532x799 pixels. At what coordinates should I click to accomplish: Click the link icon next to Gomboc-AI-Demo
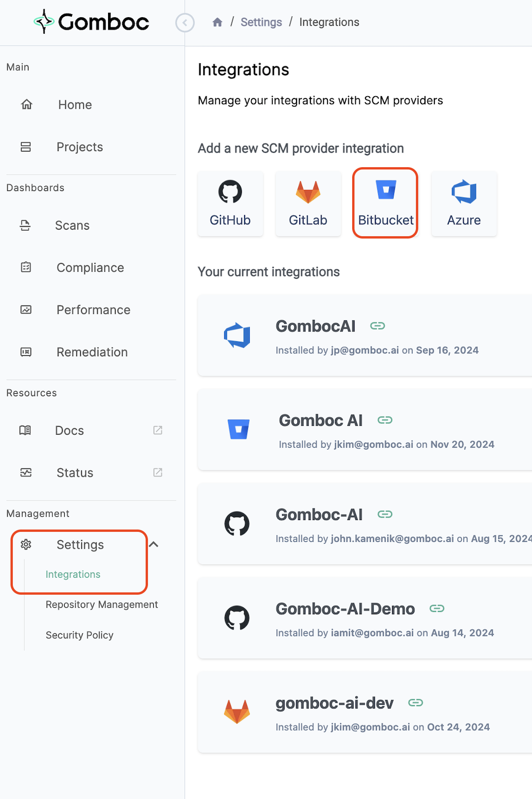coord(437,609)
